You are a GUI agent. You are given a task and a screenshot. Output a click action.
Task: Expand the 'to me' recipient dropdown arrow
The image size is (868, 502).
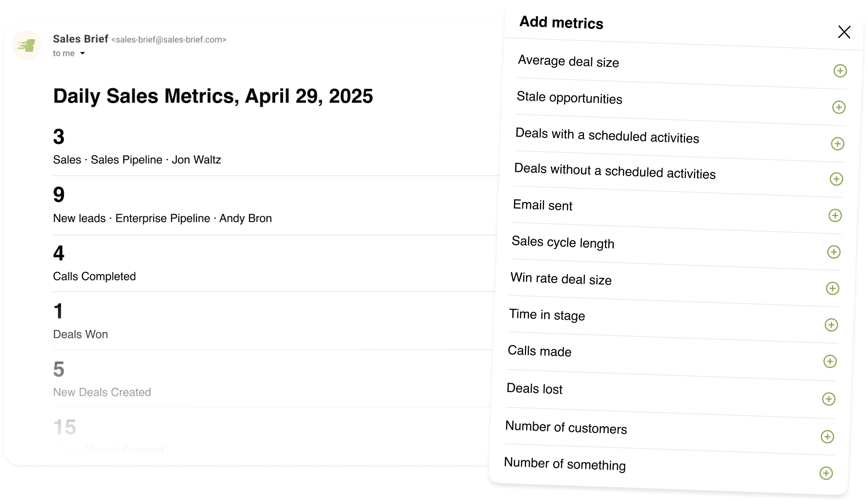point(83,53)
